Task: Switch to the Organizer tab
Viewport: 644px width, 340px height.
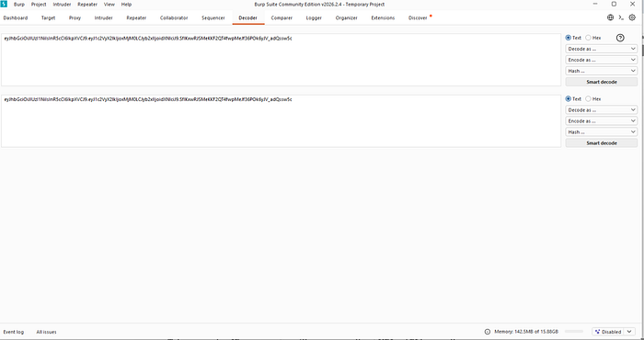Action: [346, 18]
